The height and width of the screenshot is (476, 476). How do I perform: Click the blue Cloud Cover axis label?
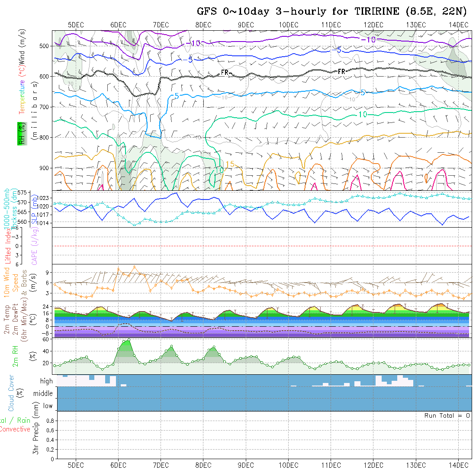coord(11,393)
